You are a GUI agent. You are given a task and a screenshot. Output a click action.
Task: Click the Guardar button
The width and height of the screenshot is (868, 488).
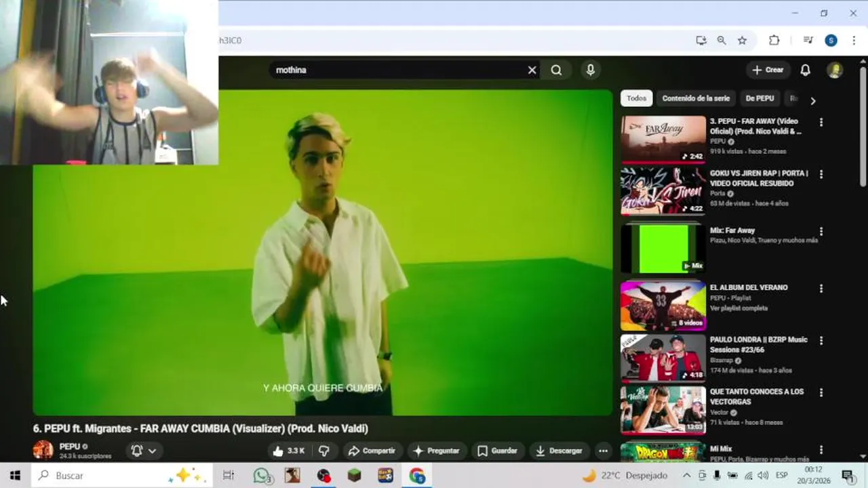click(x=498, y=451)
